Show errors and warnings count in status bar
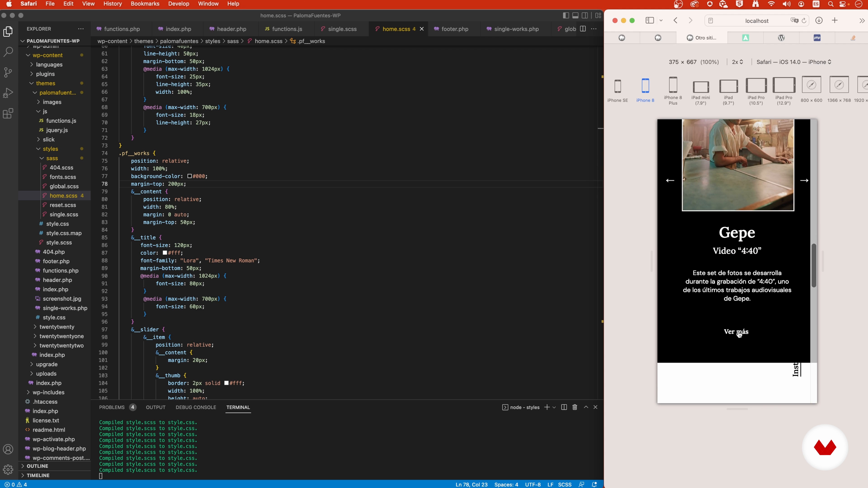The width and height of the screenshot is (868, 488). pyautogui.click(x=16, y=484)
